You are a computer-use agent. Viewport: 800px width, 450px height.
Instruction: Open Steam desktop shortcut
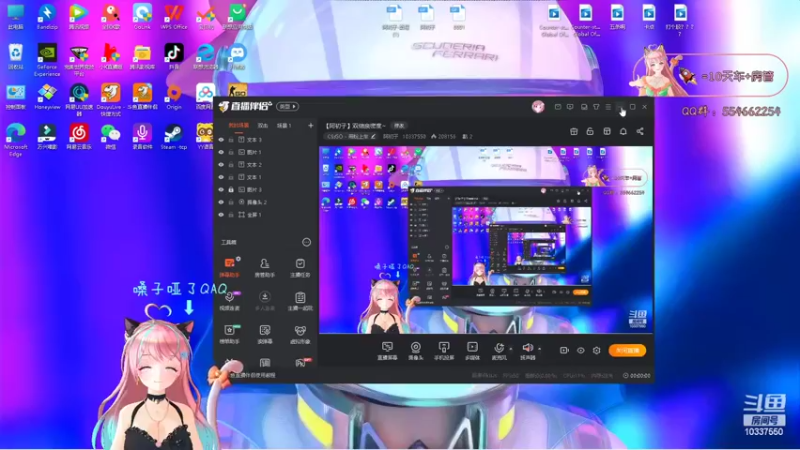tap(173, 137)
